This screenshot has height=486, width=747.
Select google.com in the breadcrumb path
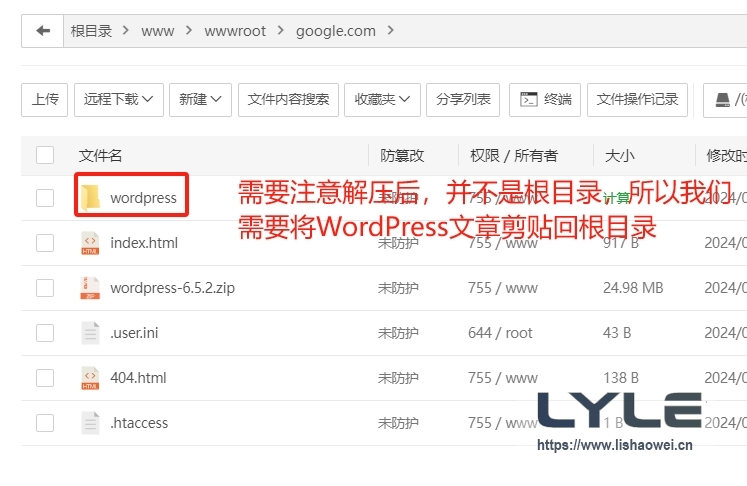point(336,31)
